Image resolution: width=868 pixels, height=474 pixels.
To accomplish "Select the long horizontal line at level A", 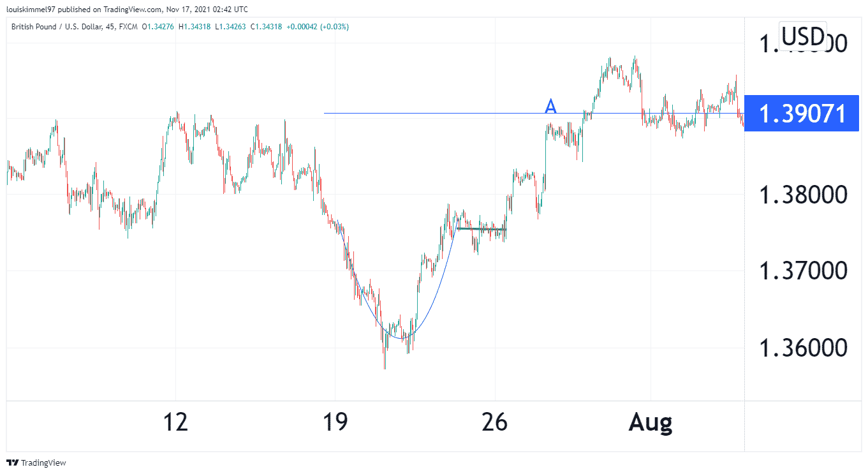I will (x=534, y=114).
